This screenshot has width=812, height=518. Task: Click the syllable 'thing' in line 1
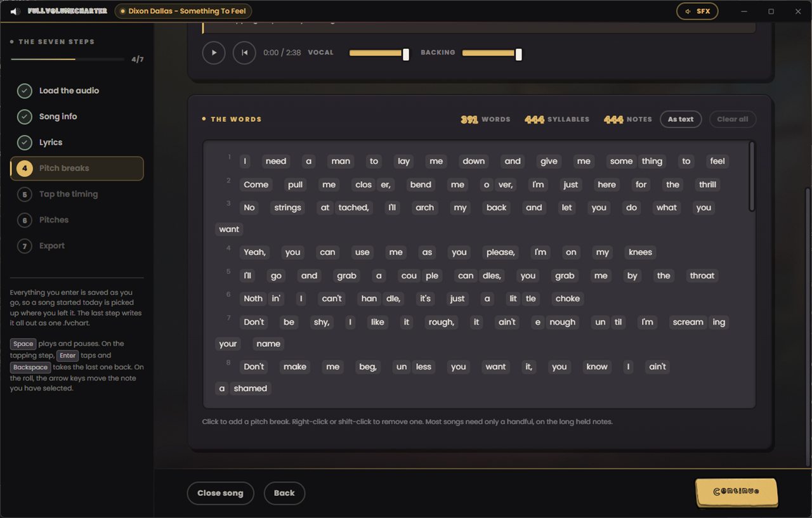coord(652,161)
